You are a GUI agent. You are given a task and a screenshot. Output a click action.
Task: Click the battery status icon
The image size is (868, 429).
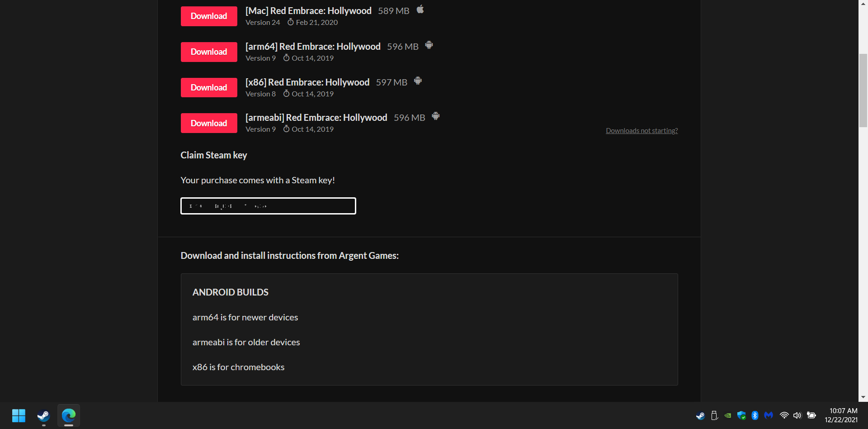point(811,415)
